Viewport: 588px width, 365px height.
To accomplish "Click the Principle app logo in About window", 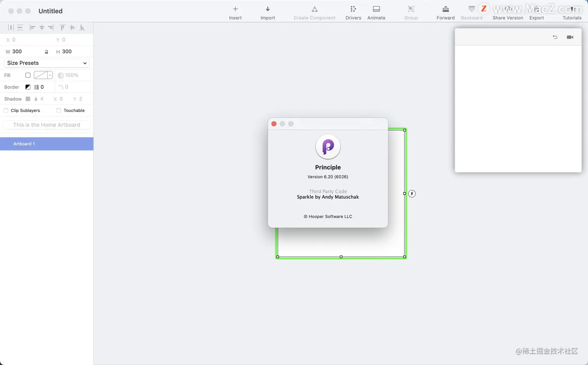I will pos(328,147).
